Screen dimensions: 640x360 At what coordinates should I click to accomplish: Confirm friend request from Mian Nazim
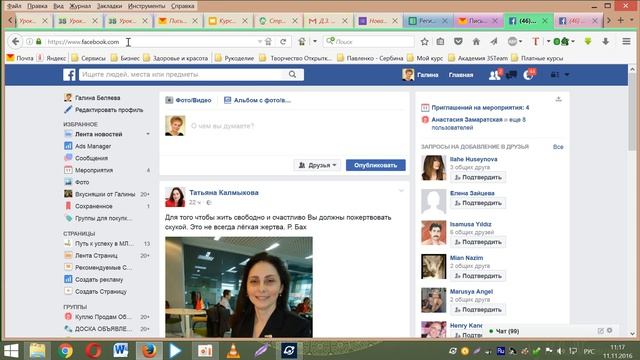[x=478, y=276]
